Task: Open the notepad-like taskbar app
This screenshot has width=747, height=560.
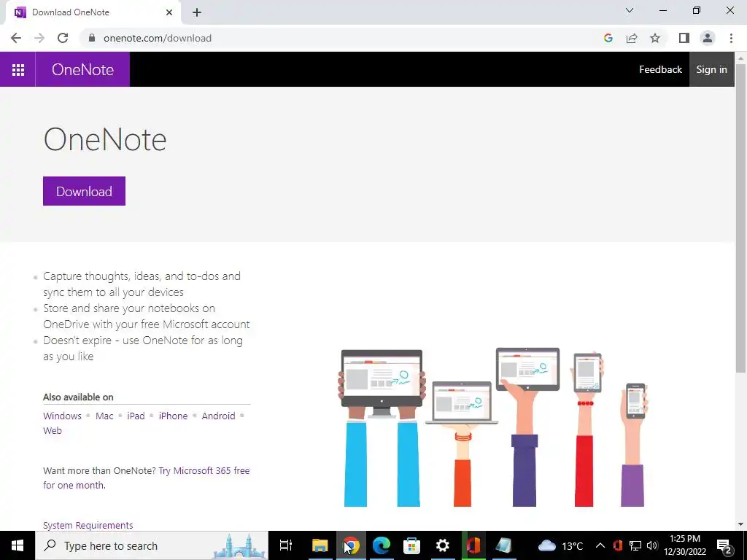Action: coord(503,545)
